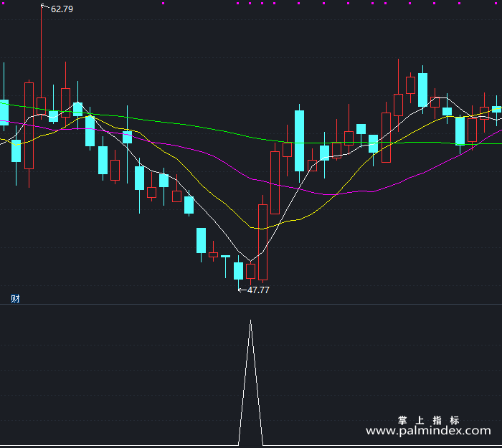Click the tall red candlestick below the 62.79 label
This screenshot has width=502, height=448.
(42, 62)
